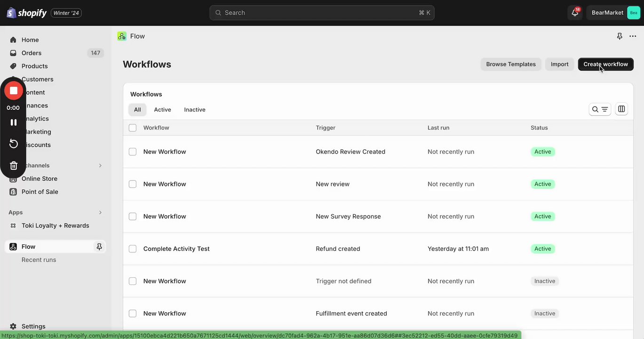The image size is (644, 339).
Task: Click the Import button
Action: (559, 64)
